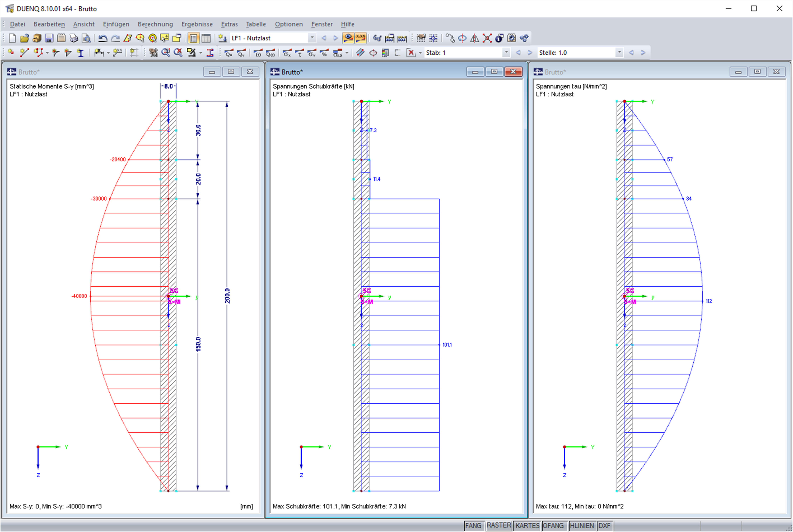Open the Ergebnisse menu
The width and height of the screenshot is (793, 532).
[197, 24]
